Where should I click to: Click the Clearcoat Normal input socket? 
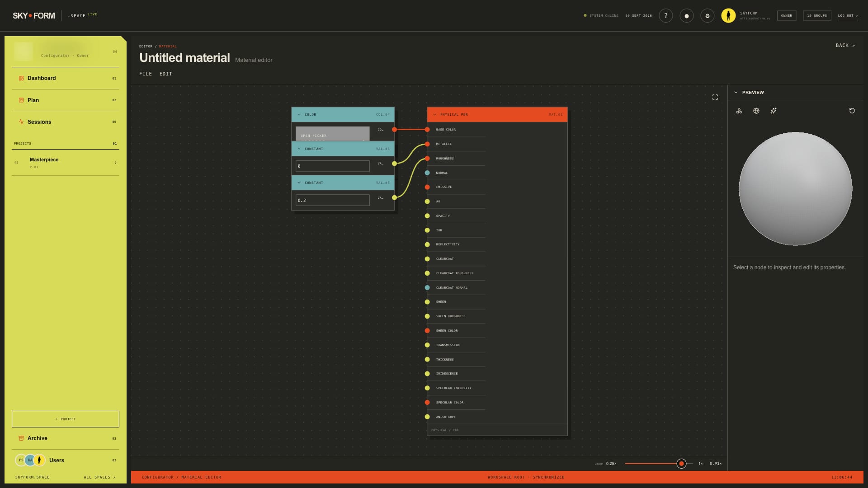427,288
